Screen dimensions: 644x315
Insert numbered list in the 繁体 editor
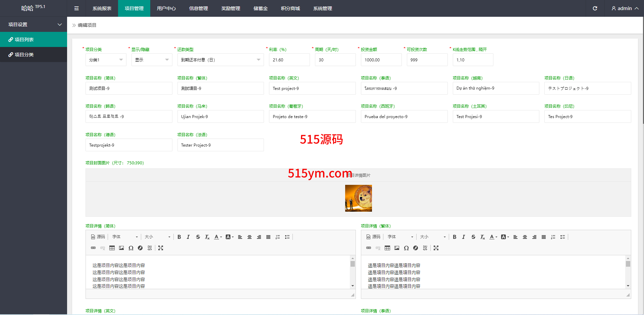(553, 237)
